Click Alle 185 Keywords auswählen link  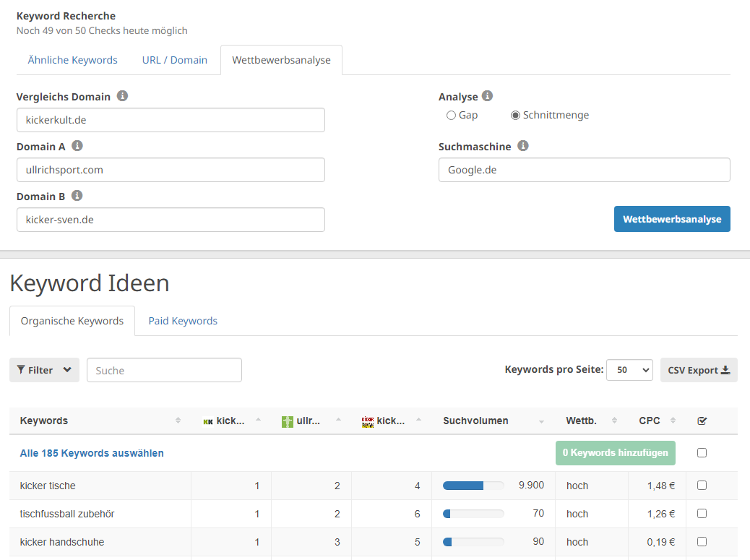coord(92,453)
